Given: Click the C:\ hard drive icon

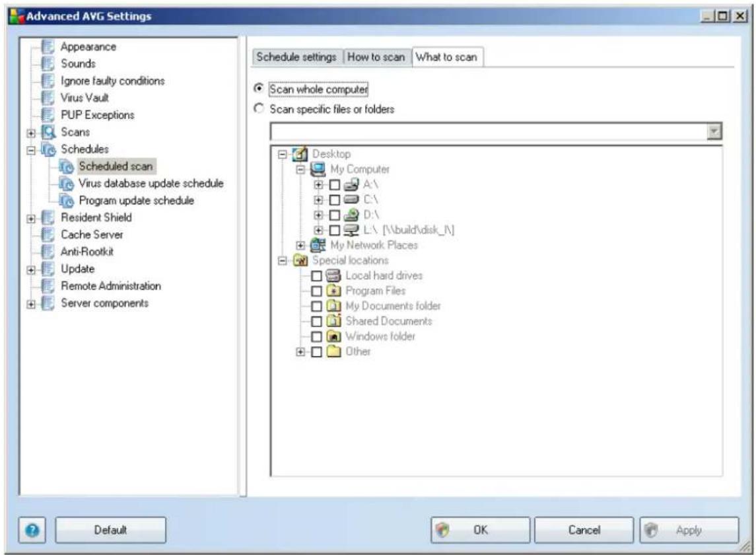Looking at the screenshot, I should click(351, 200).
